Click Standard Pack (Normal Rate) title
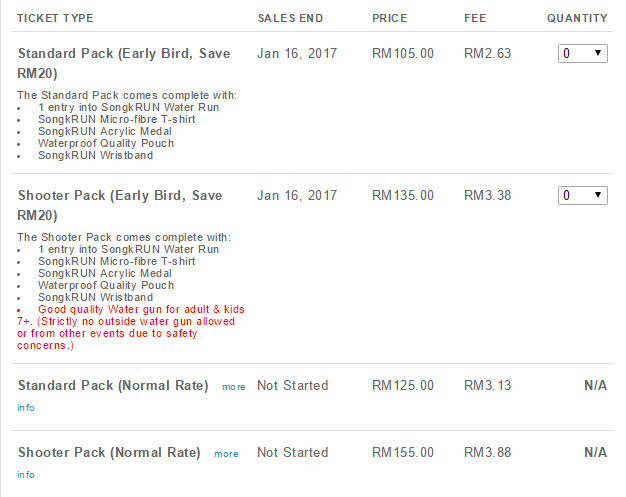The height and width of the screenshot is (497, 626). 113,386
